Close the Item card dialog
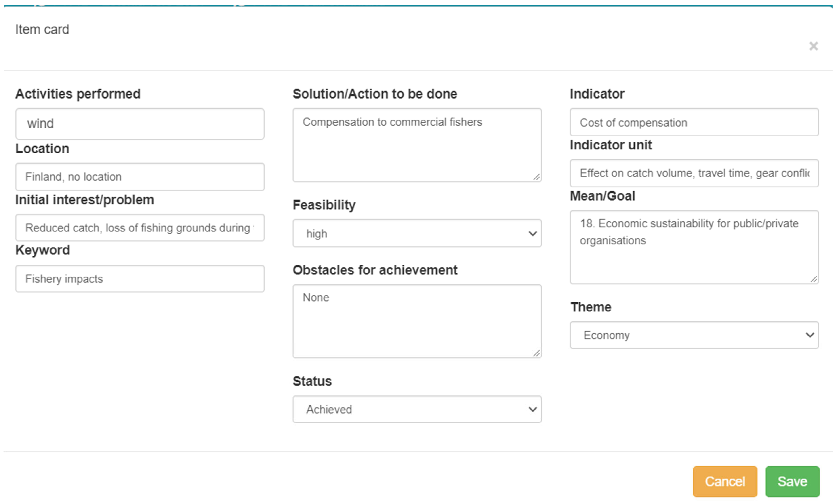This screenshot has height=504, width=839. point(813,46)
